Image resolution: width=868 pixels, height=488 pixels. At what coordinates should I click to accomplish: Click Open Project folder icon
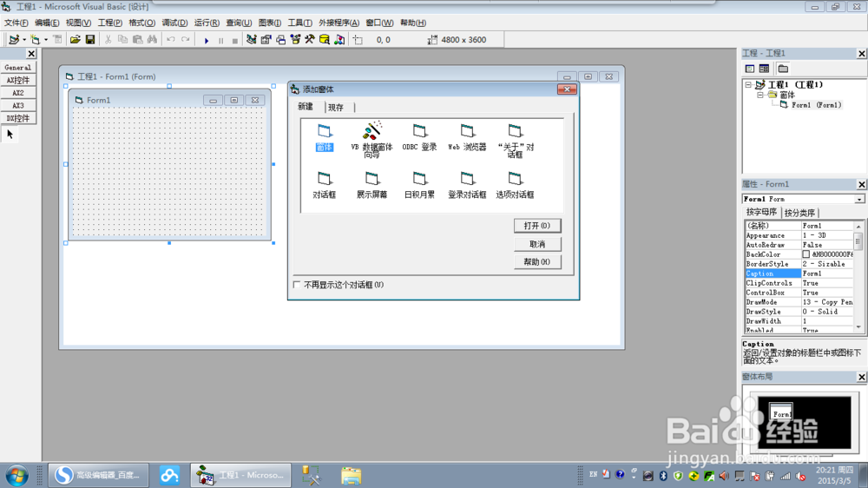click(x=75, y=39)
